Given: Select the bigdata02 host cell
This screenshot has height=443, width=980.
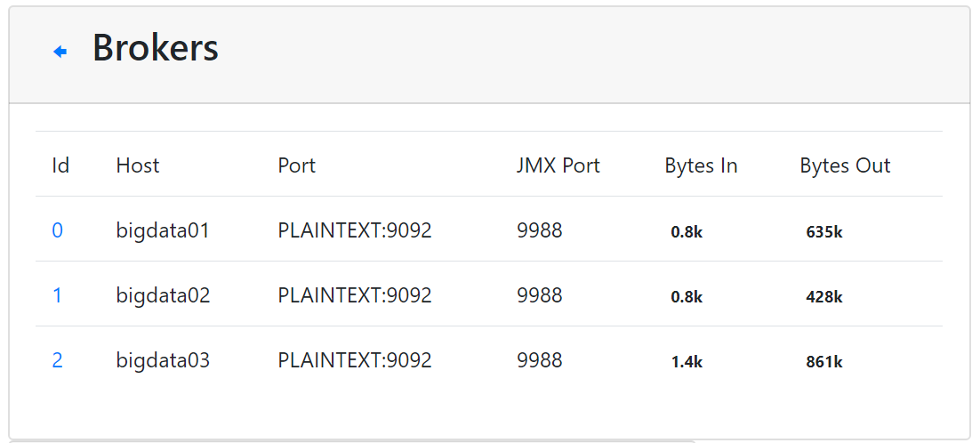Looking at the screenshot, I should pos(163,296).
